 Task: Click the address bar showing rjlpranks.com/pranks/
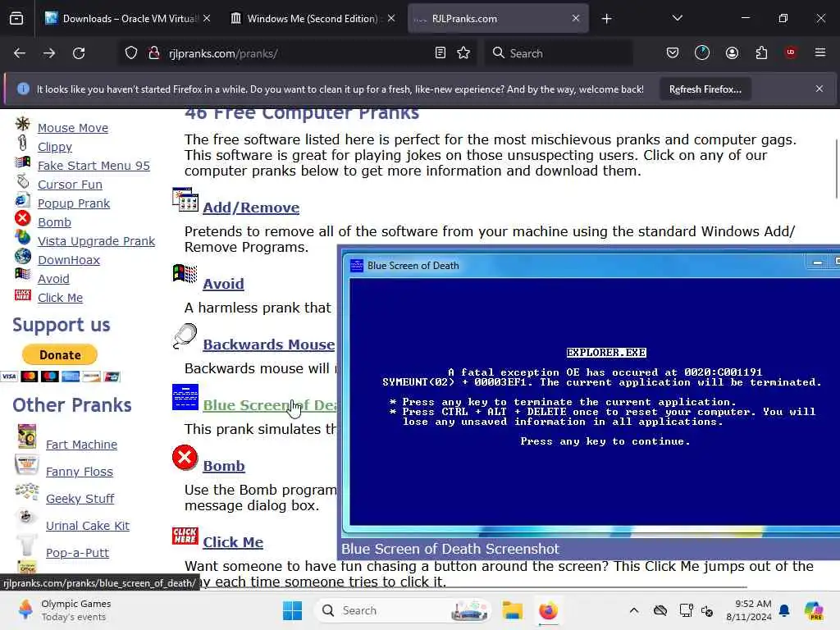[297, 53]
